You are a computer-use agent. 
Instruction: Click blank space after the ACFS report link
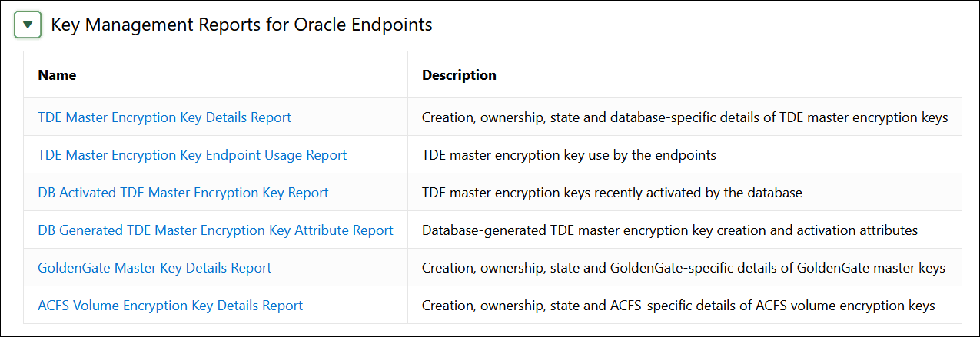[x=354, y=306]
